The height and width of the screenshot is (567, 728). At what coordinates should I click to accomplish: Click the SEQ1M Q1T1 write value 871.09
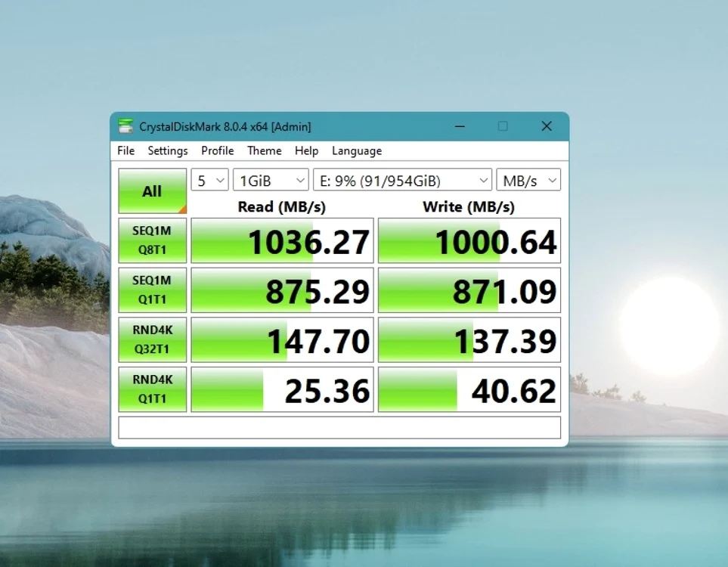[x=469, y=290]
